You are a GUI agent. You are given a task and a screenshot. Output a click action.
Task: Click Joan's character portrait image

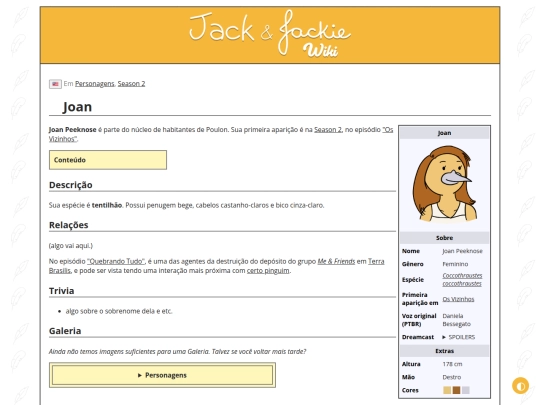coord(444,184)
